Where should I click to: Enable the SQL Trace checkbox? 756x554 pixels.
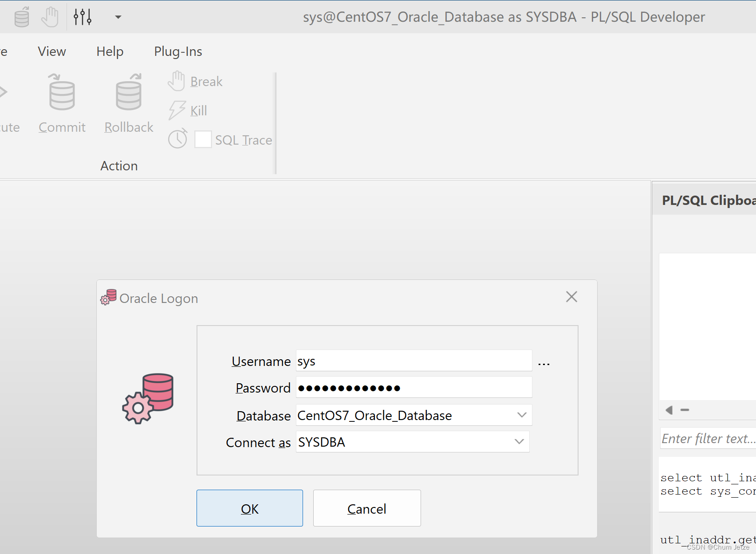tap(203, 140)
